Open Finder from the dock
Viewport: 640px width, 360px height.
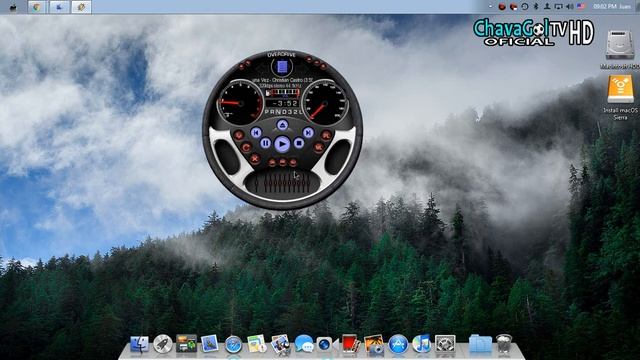pos(139,344)
